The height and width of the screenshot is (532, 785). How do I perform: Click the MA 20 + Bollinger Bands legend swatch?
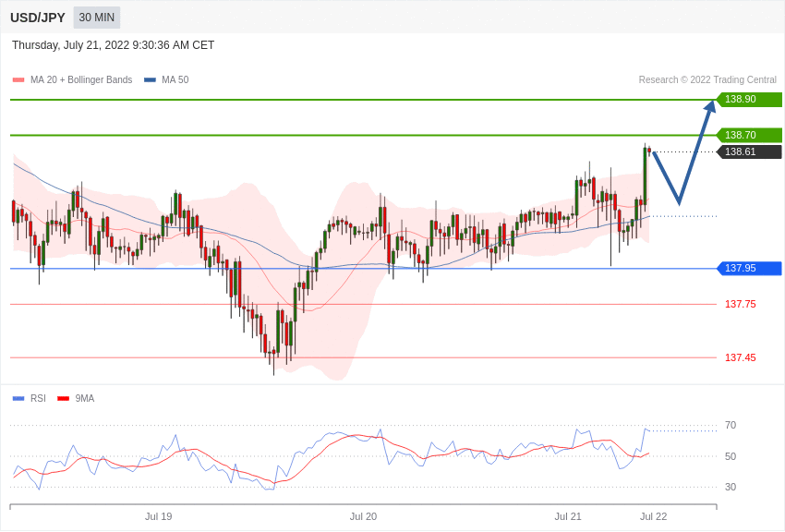(18, 80)
